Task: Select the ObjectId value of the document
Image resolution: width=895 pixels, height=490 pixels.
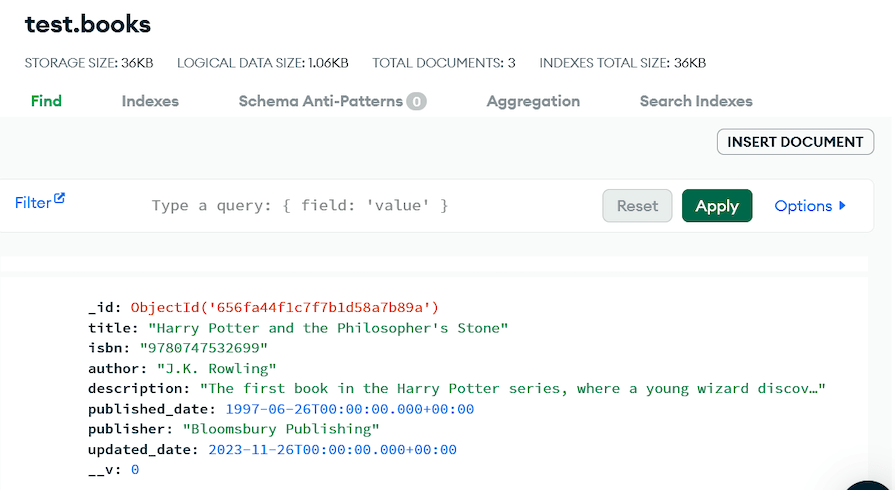Action: [x=285, y=308]
